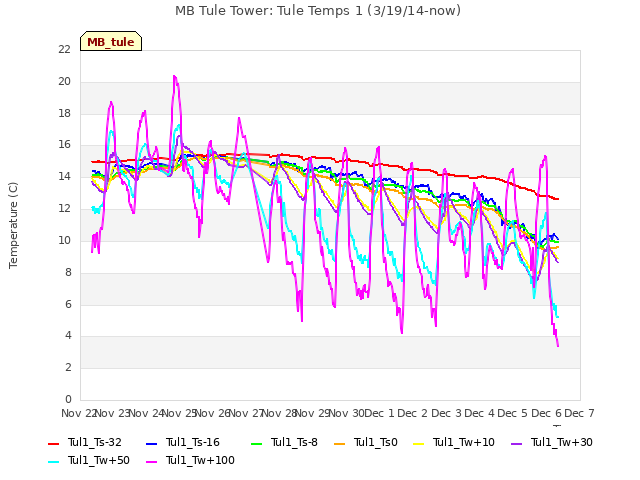Select the purple Tul1_Tw+30 legend swatch
640x480 pixels.
517,444
